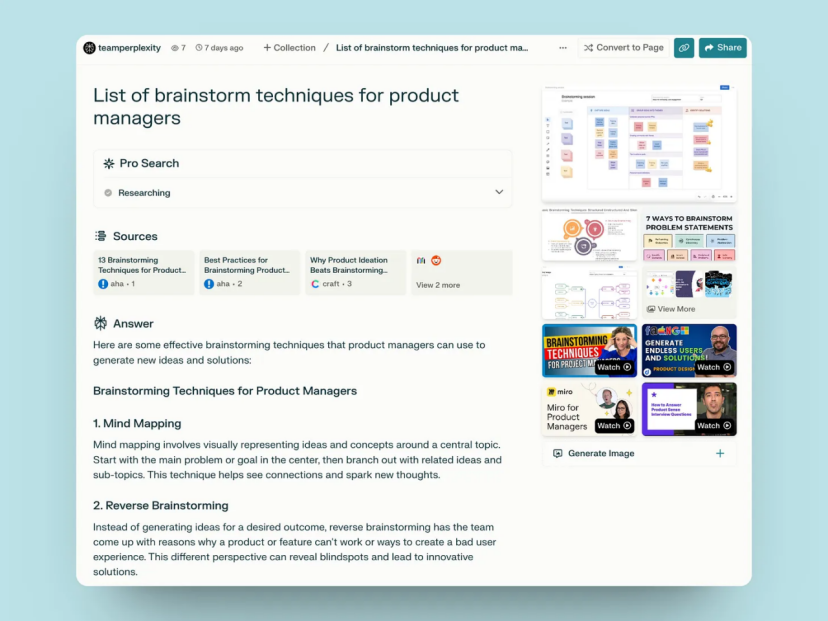
Task: Watch Brainstorming Techniques for Project Managers video
Action: point(589,351)
